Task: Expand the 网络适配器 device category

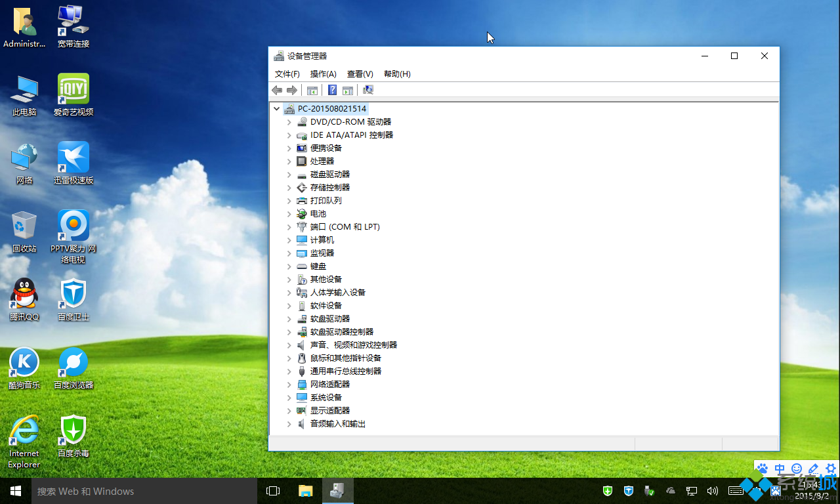Action: point(289,384)
